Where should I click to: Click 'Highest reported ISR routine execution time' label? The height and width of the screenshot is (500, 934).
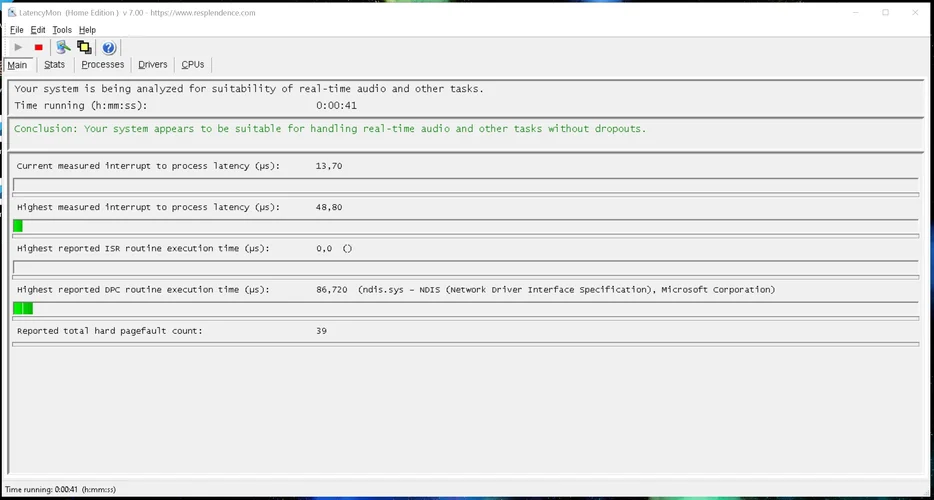(x=143, y=249)
